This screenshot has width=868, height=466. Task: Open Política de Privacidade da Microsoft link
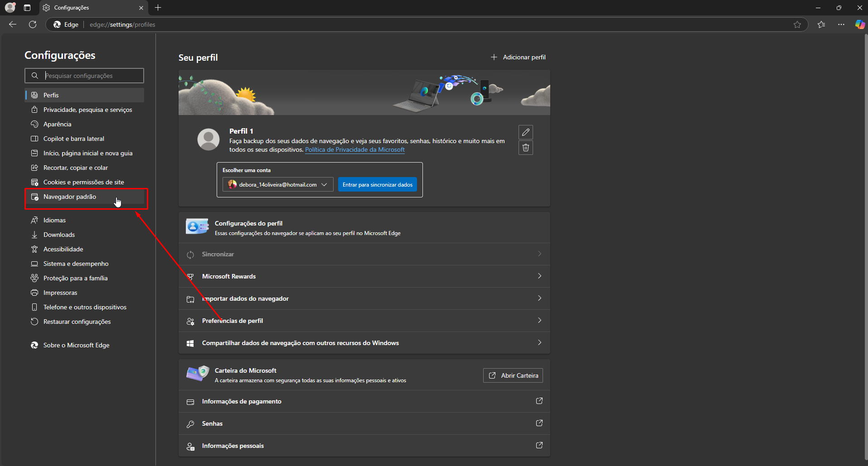coord(354,150)
